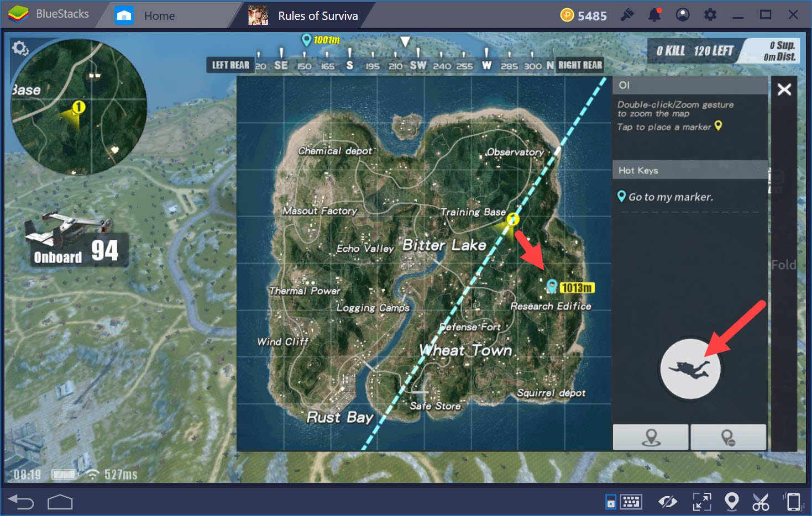Open game settings gear above minimap
Screen dimensions: 812x516
[x=20, y=48]
